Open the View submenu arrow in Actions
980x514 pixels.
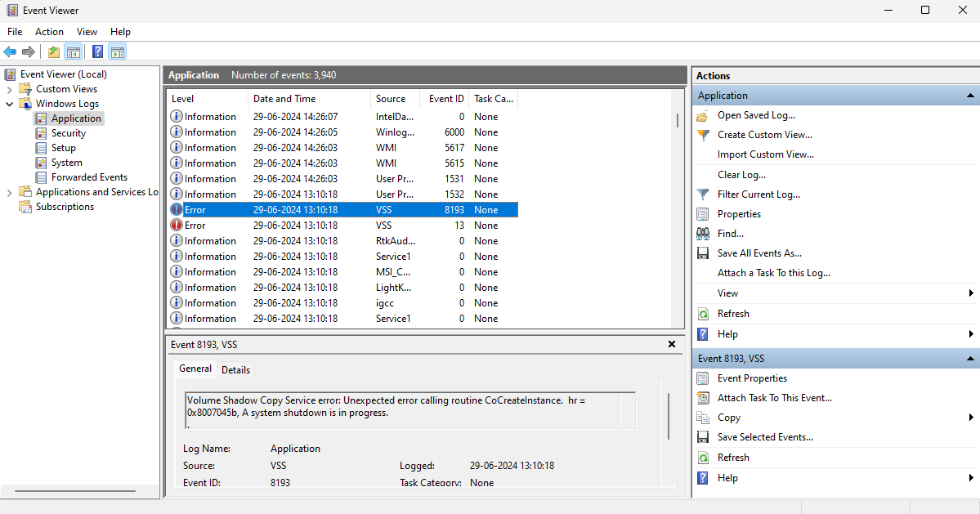(x=971, y=293)
